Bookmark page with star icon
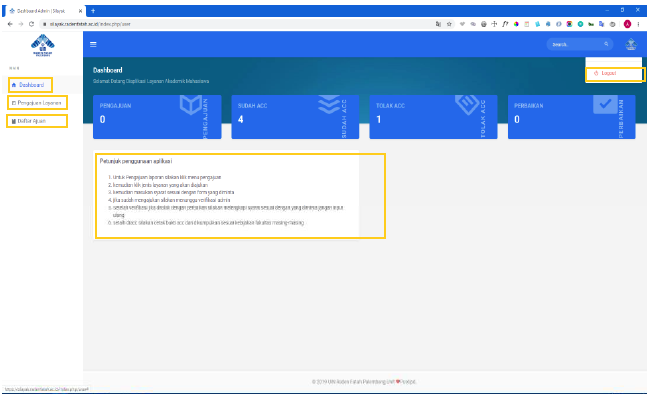648x394 pixels. (x=449, y=24)
